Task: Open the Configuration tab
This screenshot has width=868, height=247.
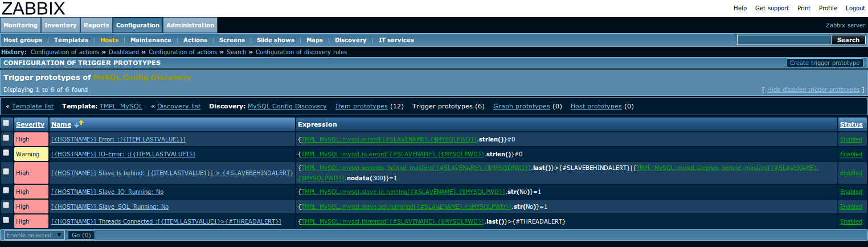Action: pos(138,25)
